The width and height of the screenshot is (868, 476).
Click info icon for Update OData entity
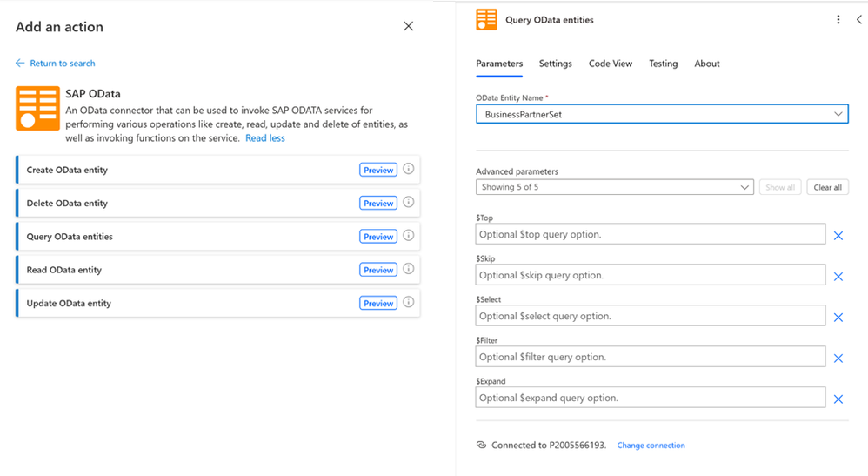[x=409, y=303]
